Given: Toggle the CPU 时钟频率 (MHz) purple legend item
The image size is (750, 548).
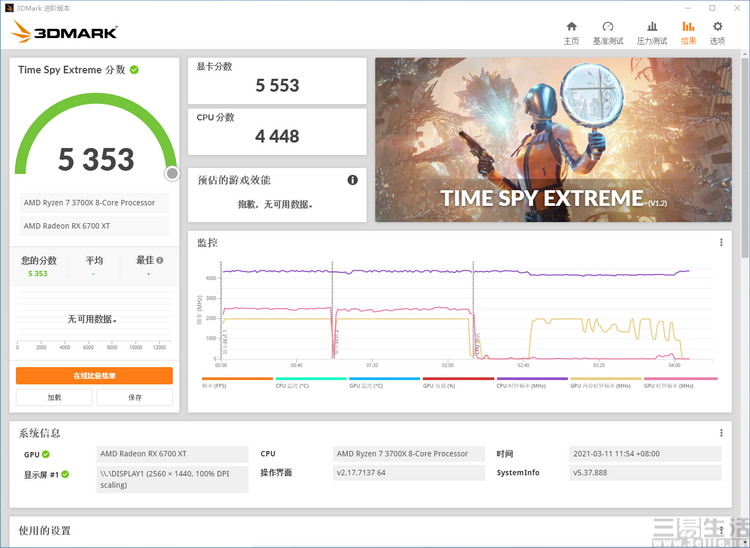Looking at the screenshot, I should click(x=532, y=383).
